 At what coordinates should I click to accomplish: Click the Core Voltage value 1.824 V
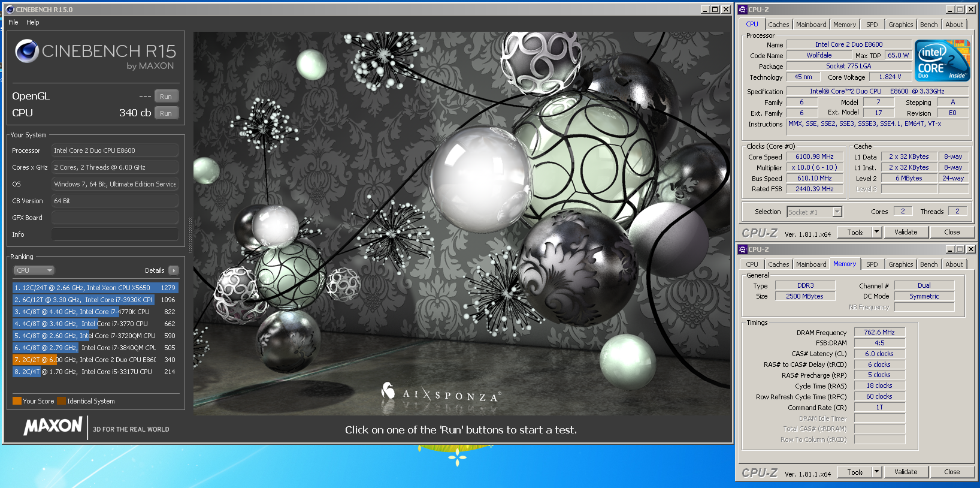click(890, 77)
